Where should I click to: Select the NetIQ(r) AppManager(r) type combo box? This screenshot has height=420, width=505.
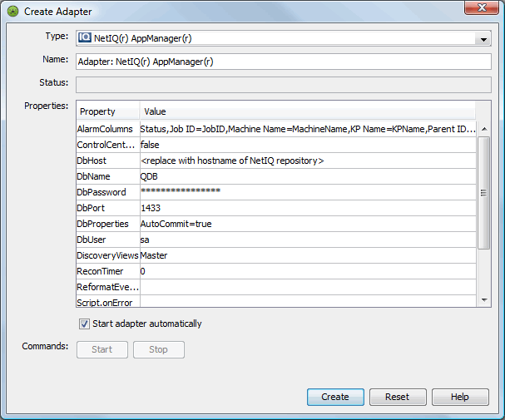(284, 38)
